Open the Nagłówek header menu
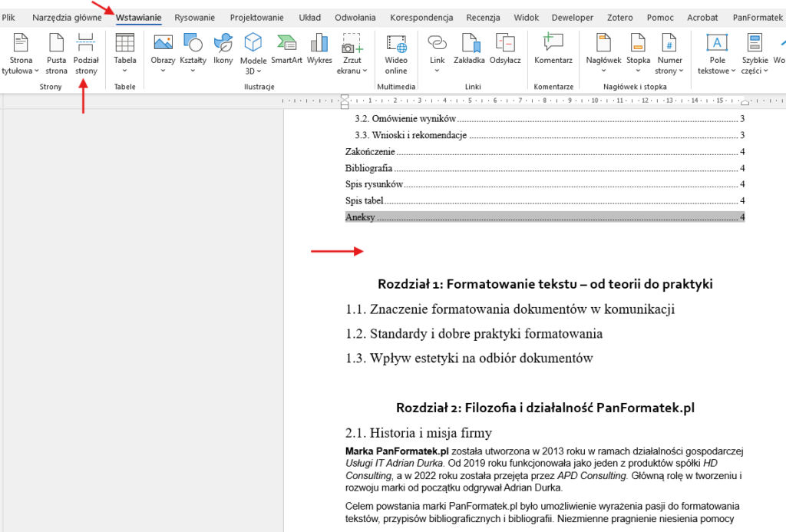The width and height of the screenshot is (786, 532). pos(603,53)
